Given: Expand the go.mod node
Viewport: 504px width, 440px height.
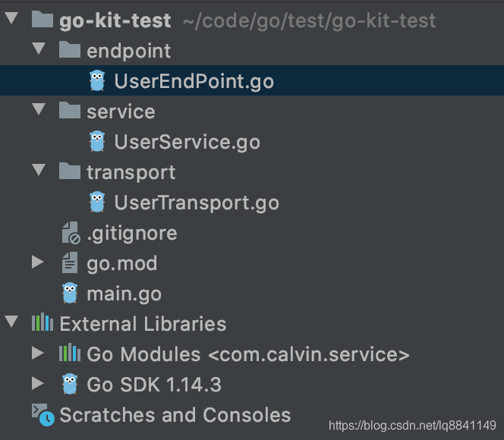Looking at the screenshot, I should coord(38,263).
